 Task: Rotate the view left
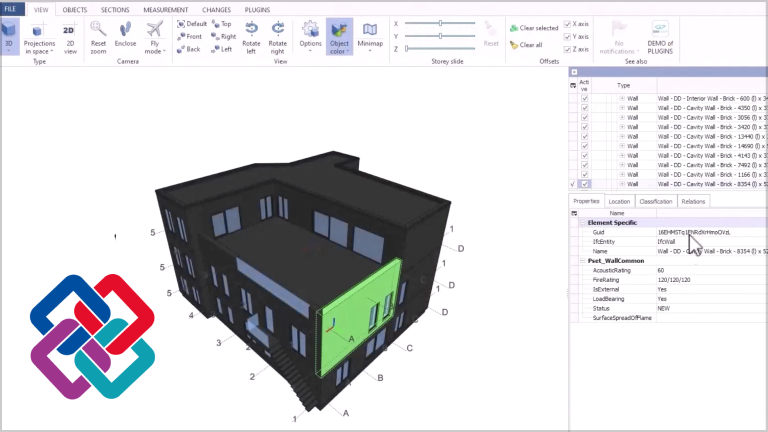tap(251, 38)
